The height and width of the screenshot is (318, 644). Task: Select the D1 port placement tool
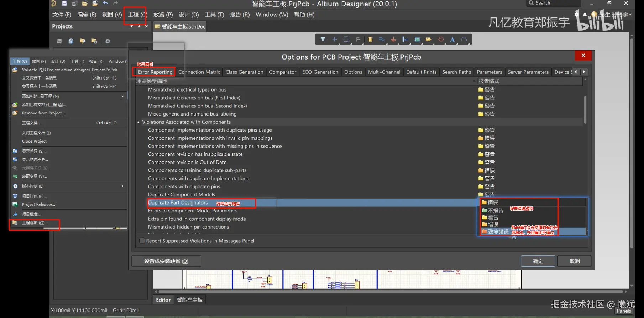point(429,39)
